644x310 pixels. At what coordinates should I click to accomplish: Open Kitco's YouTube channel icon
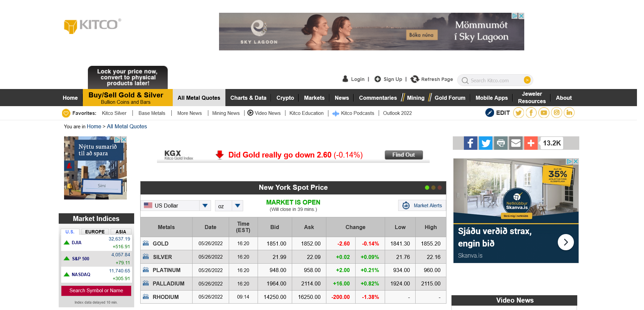[x=544, y=113]
